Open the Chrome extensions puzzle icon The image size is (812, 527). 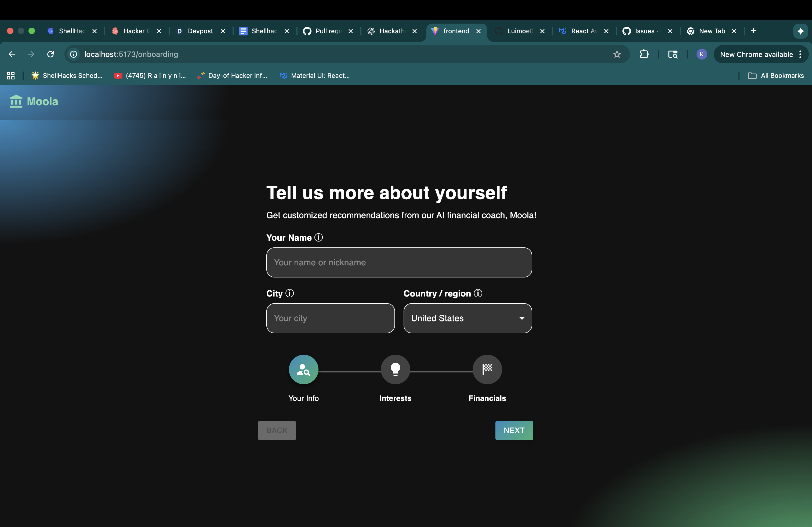644,54
